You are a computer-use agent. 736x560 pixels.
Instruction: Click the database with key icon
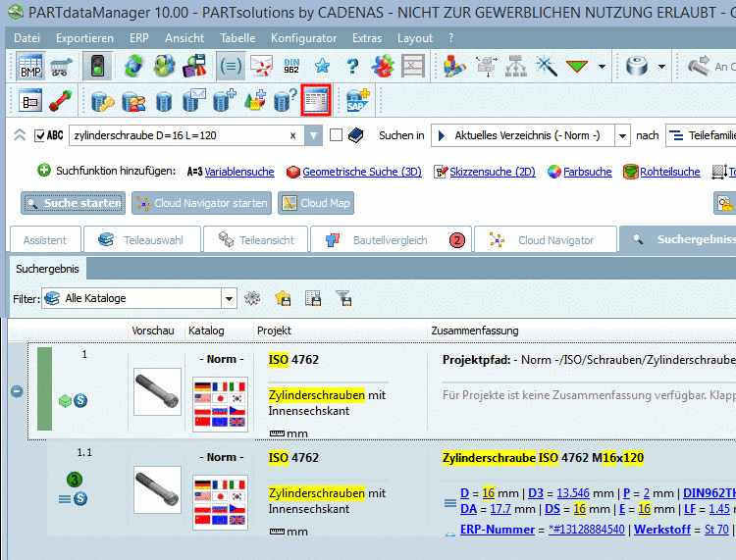click(103, 101)
